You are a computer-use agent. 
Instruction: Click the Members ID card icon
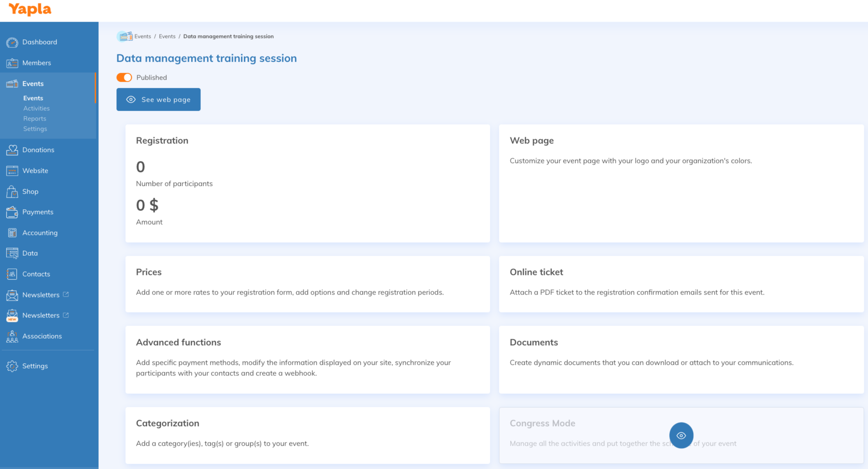[x=12, y=63]
